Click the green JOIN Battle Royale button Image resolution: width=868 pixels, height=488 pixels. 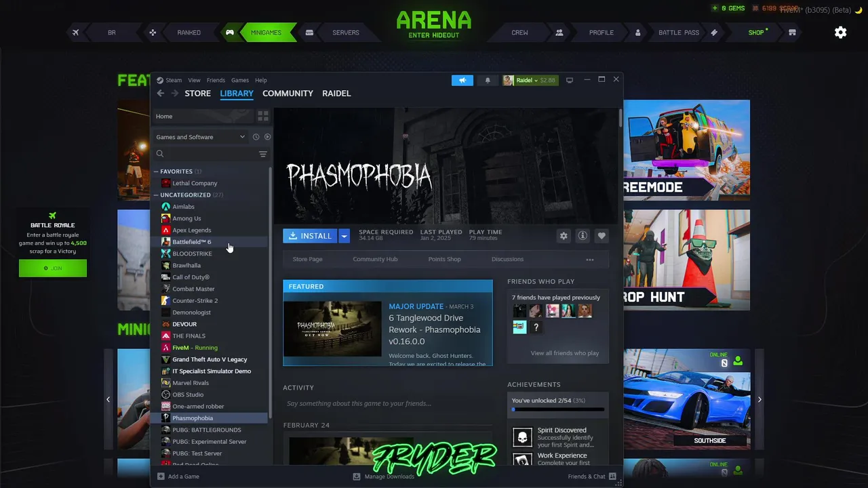tap(53, 268)
